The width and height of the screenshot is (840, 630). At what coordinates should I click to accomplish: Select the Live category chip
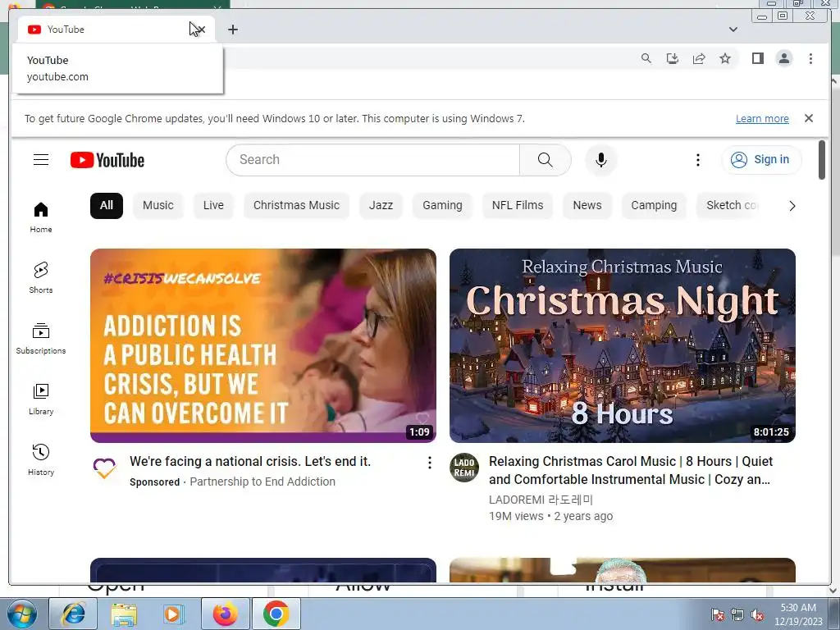213,206
